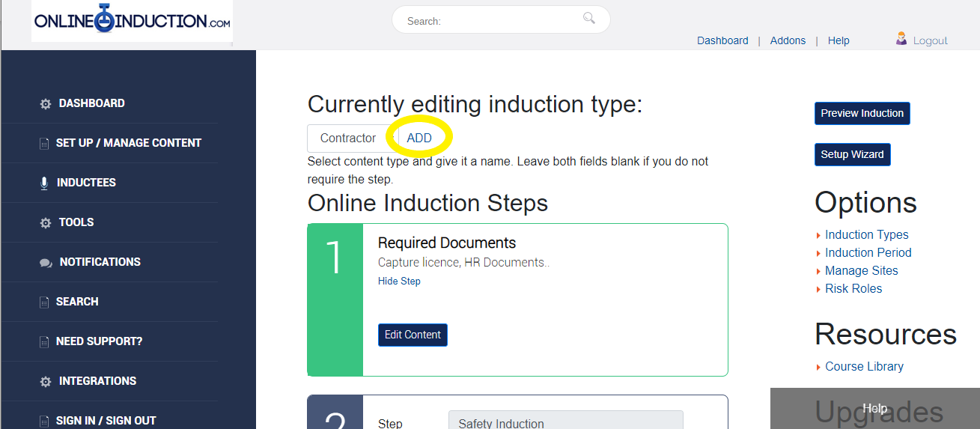The width and height of the screenshot is (980, 429).
Task: Click the Need Support document icon
Action: pos(44,342)
